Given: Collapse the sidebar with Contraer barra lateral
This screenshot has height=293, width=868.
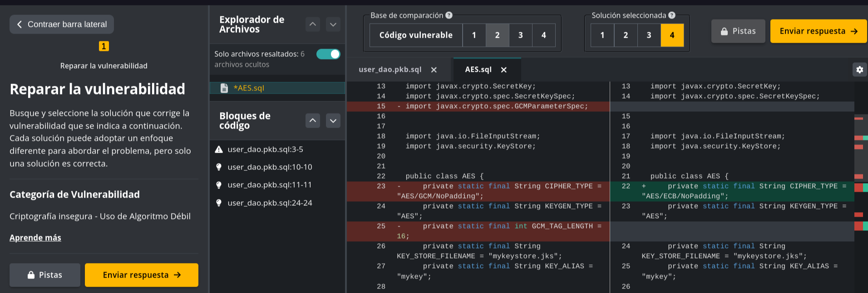Looking at the screenshot, I should [x=62, y=24].
